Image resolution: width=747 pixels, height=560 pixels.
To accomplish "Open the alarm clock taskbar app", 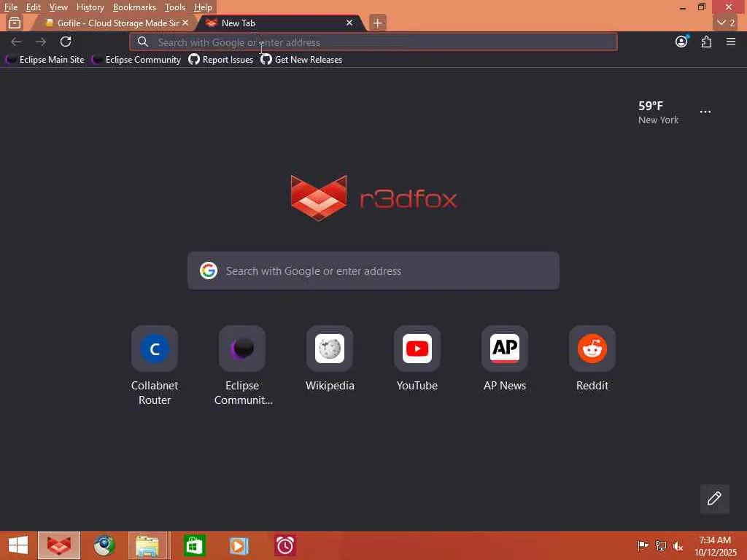I will pyautogui.click(x=285, y=545).
